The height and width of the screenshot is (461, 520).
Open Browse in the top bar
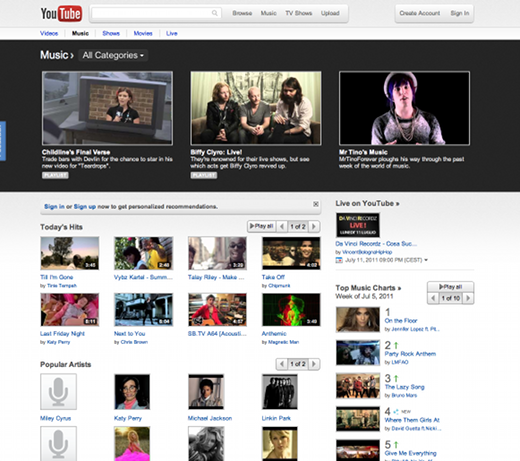point(242,13)
